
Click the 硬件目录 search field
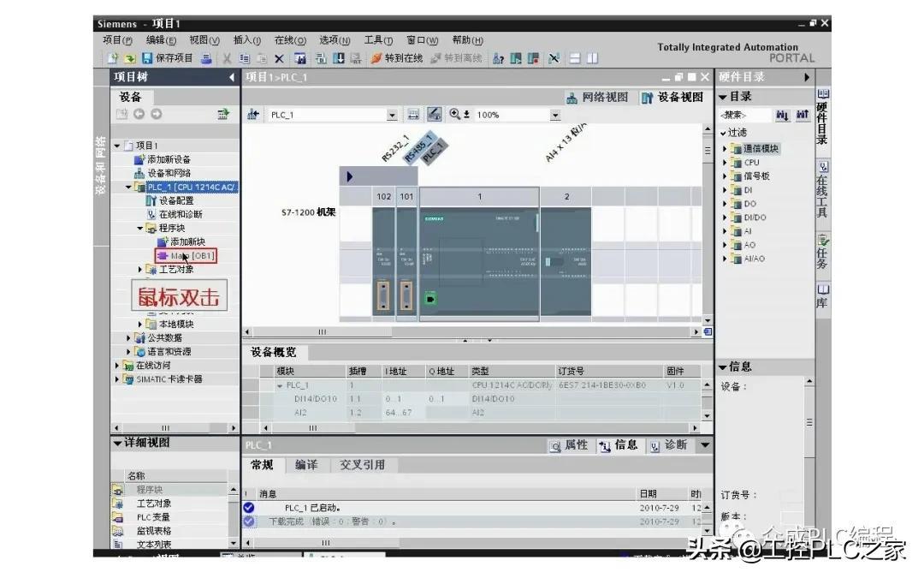click(744, 115)
